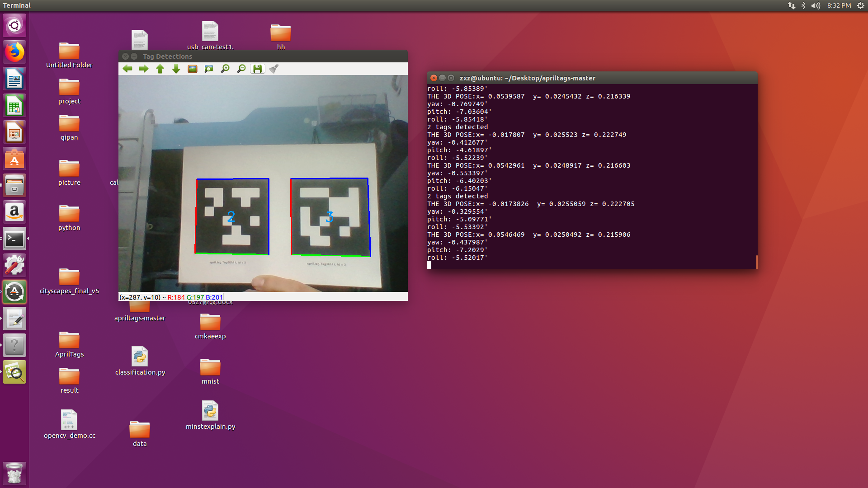Open the sound volume indicator menu
This screenshot has width=868, height=488.
pyautogui.click(x=816, y=5)
